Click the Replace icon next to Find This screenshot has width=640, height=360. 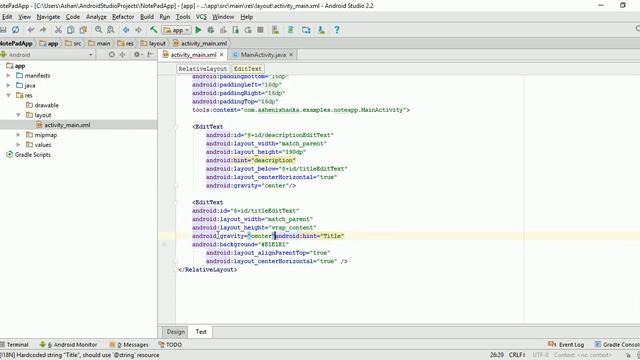pyautogui.click(x=111, y=30)
